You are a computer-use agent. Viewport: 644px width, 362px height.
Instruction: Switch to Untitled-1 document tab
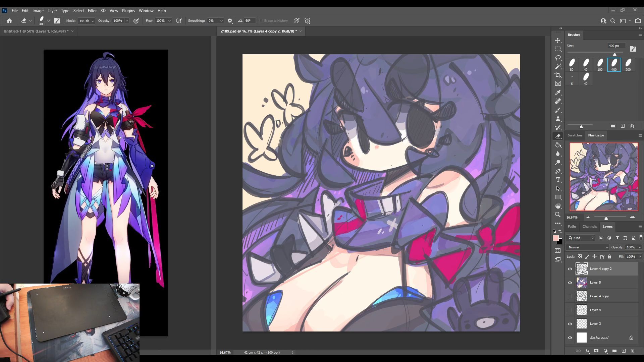pyautogui.click(x=36, y=31)
